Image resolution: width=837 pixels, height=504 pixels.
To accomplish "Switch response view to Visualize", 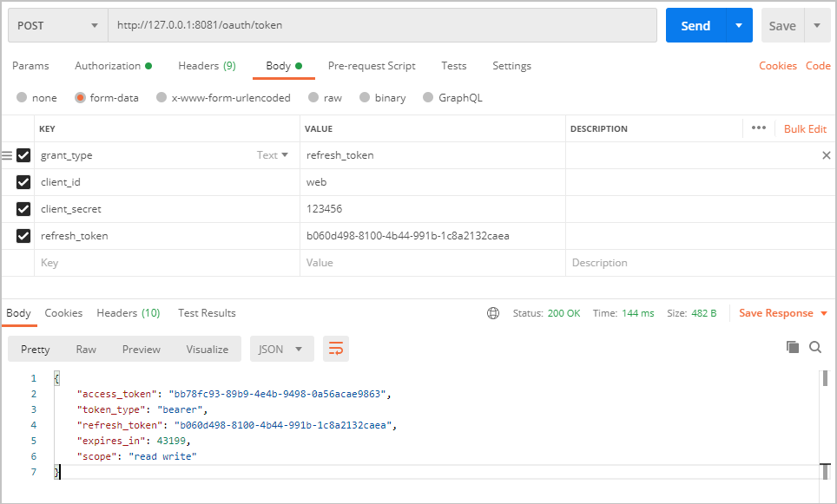I will [208, 349].
